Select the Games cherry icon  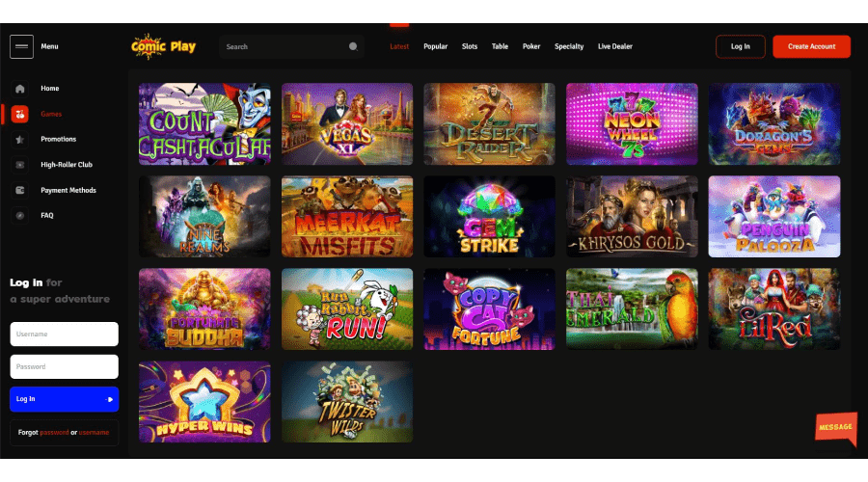[20, 114]
